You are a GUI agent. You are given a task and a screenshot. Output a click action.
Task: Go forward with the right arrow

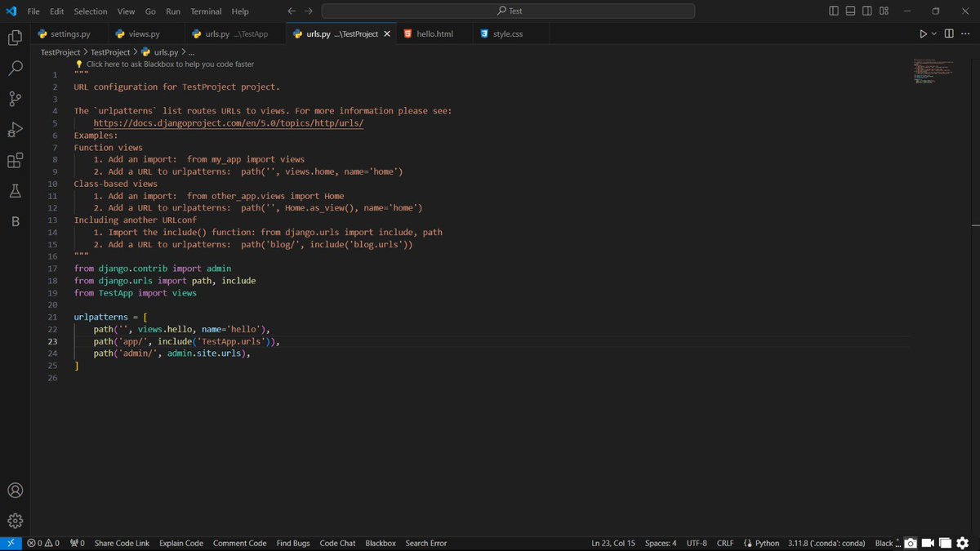pos(308,11)
